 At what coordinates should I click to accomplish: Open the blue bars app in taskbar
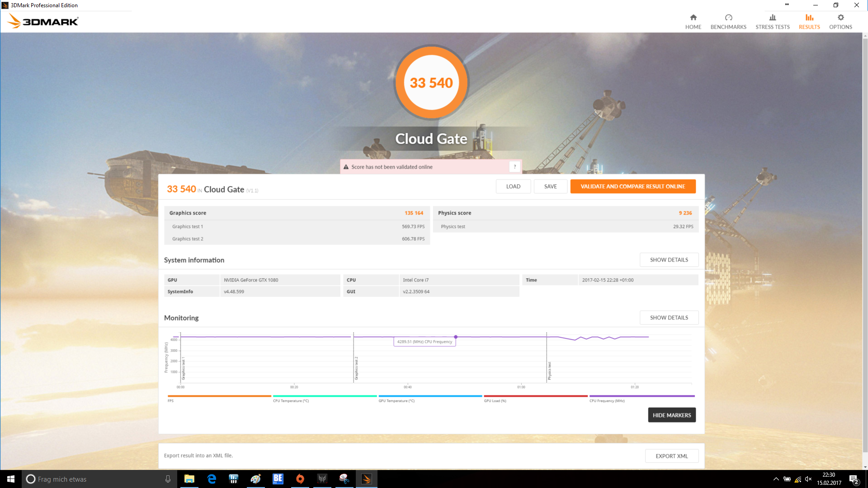[x=234, y=479]
